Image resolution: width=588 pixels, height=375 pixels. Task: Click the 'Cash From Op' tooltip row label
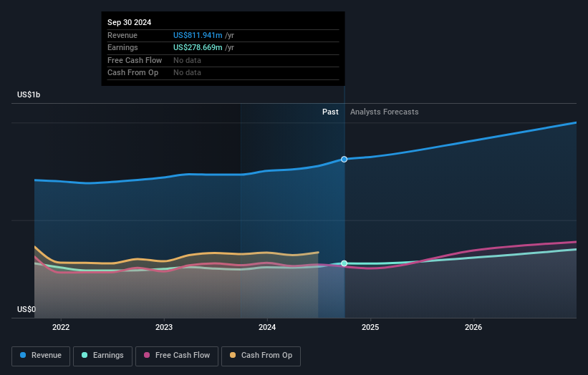pos(132,73)
